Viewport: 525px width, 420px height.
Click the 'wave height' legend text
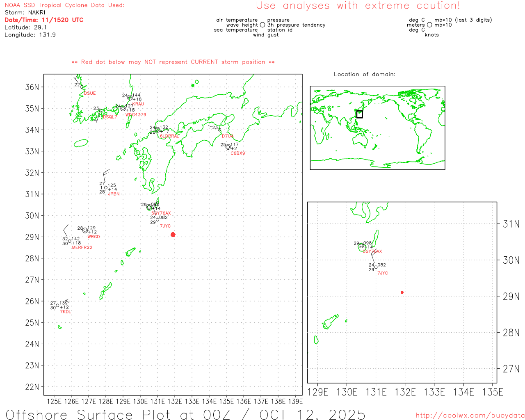tap(242, 25)
